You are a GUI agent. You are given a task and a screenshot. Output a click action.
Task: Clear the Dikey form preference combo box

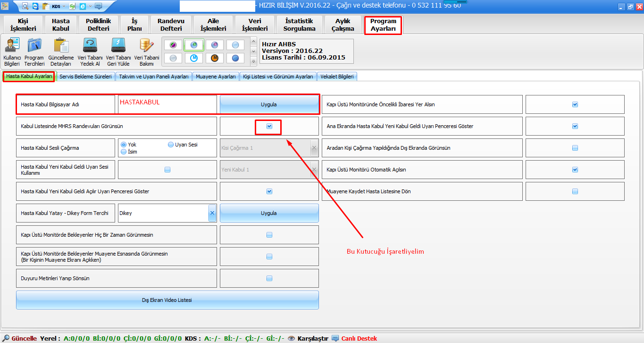[x=212, y=213]
